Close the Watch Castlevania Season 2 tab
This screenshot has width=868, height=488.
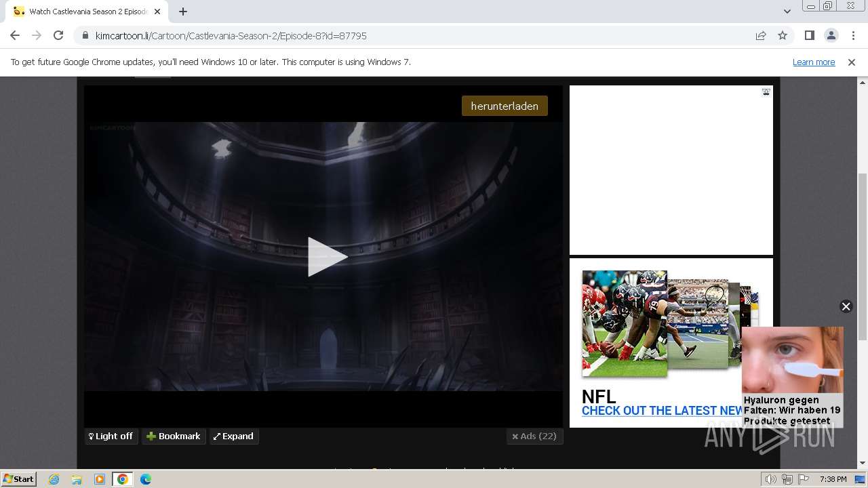pyautogui.click(x=158, y=12)
